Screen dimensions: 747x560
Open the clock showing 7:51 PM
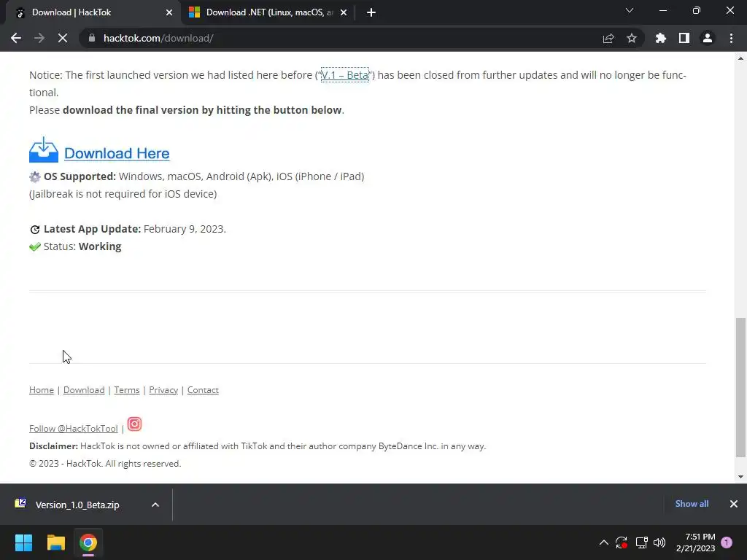(x=695, y=542)
